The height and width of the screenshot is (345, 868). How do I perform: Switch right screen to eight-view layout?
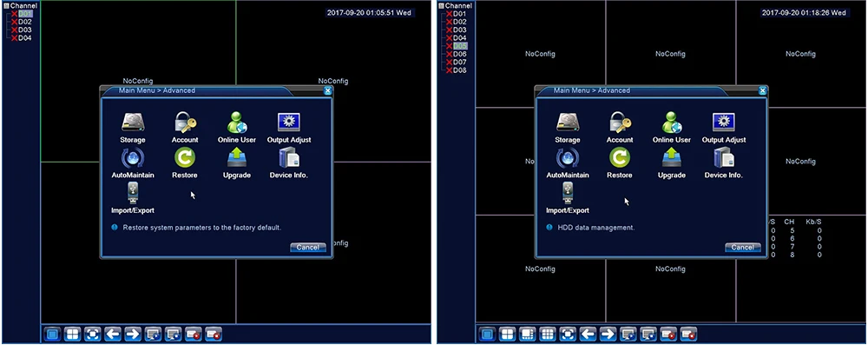coord(528,334)
